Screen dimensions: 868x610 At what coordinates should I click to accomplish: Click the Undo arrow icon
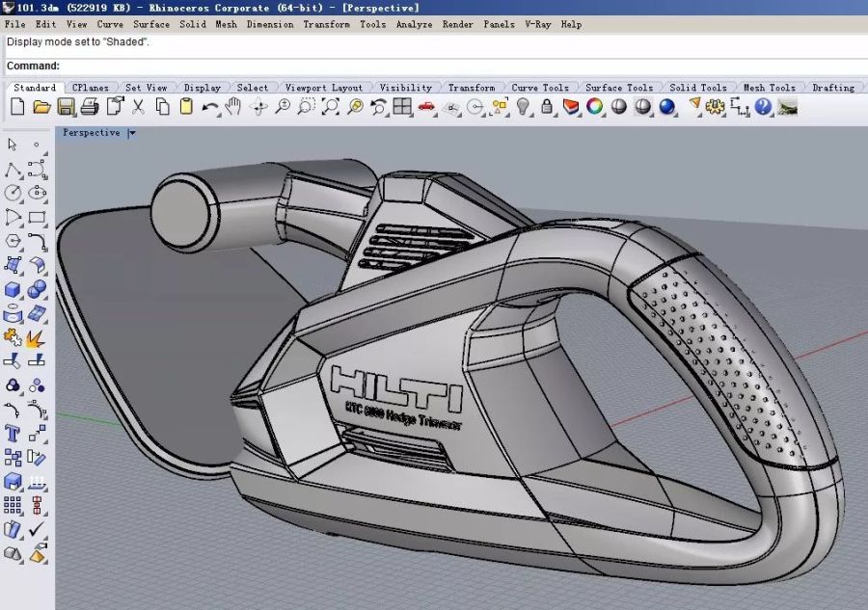tap(209, 107)
